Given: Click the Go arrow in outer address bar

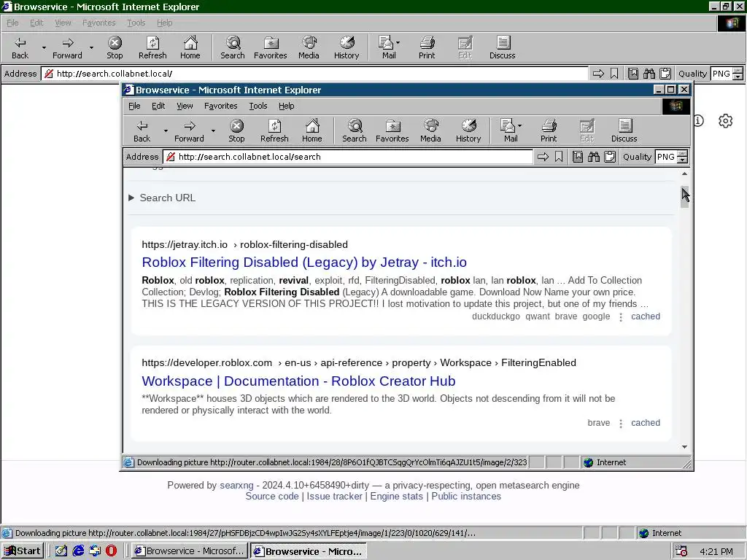Looking at the screenshot, I should (x=598, y=74).
